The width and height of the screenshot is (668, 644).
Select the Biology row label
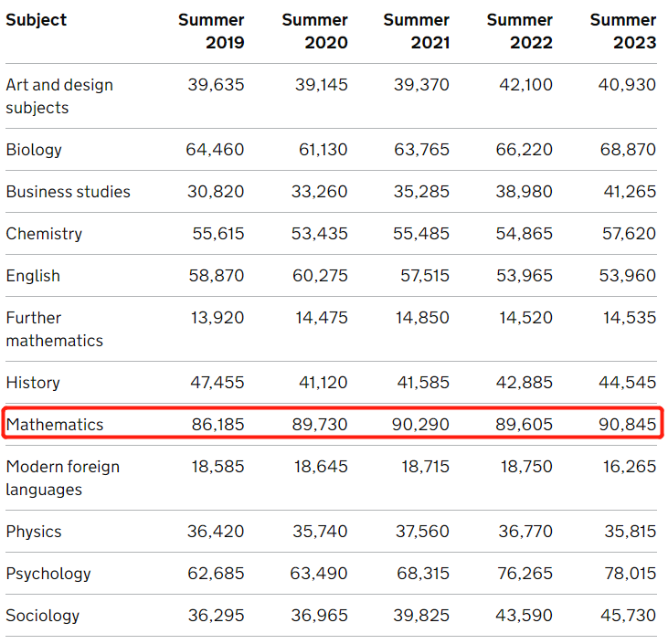34,150
